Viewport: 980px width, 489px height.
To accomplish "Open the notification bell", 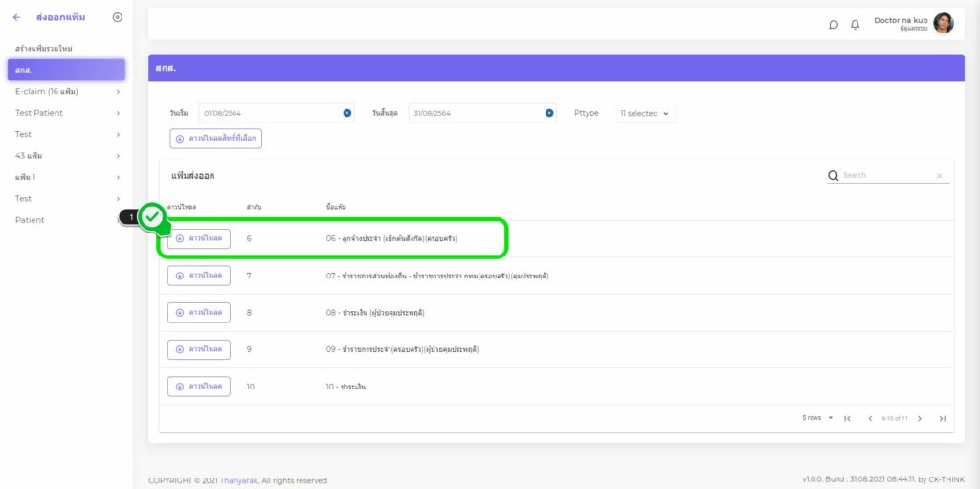I will click(x=855, y=24).
